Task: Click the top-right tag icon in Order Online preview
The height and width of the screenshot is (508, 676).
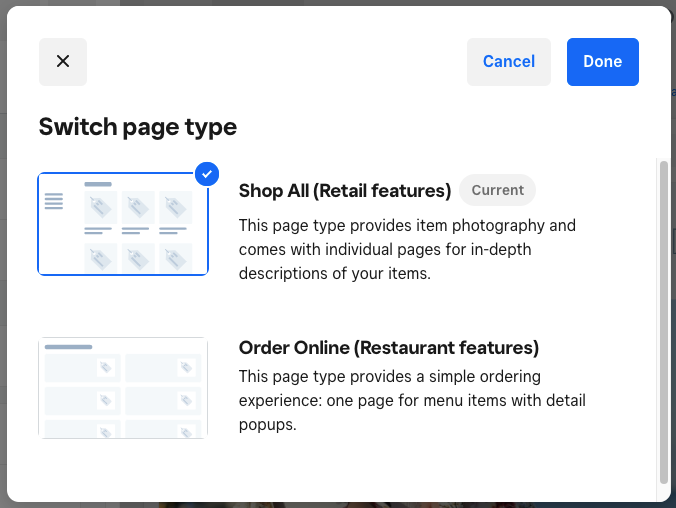Action: (185, 368)
